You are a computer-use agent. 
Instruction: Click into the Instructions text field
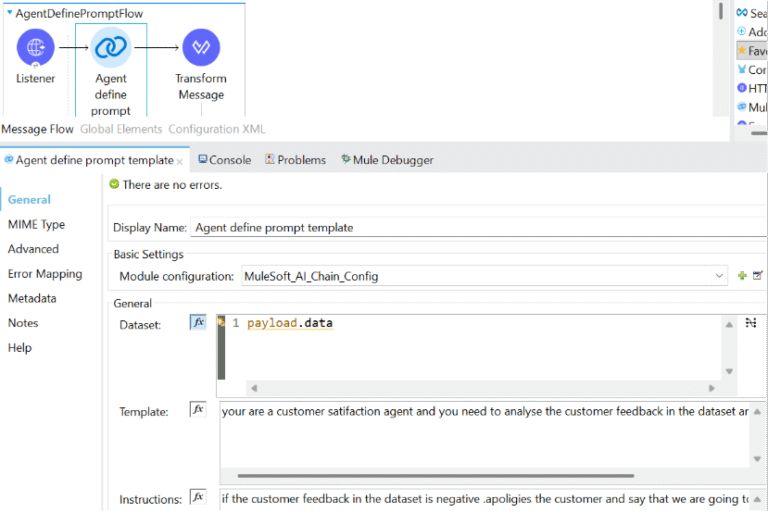click(485, 499)
